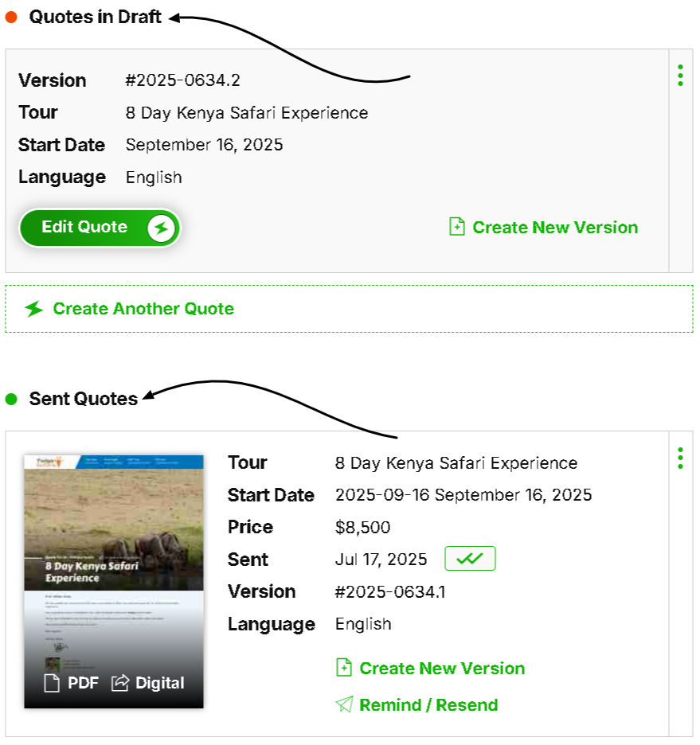Click the Edit Quote button
The width and height of the screenshot is (700, 745).
click(x=85, y=228)
